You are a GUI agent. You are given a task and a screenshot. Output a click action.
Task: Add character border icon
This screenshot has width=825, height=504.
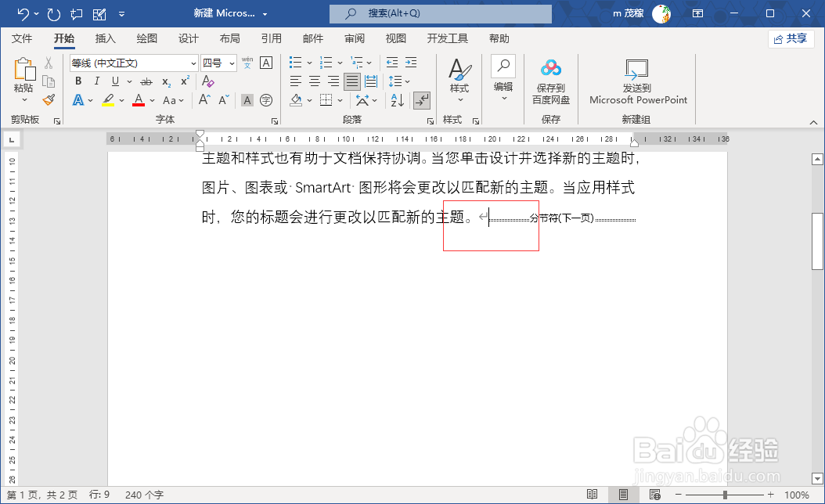coord(266,63)
